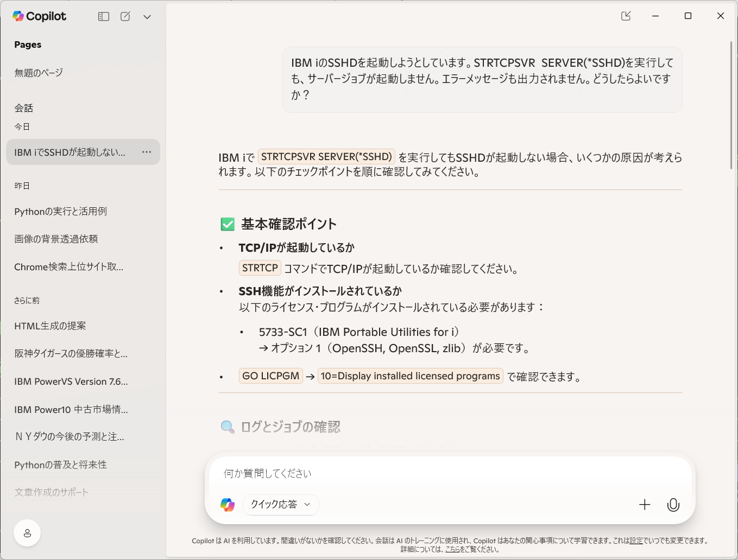Open the 無題のページ page
The height and width of the screenshot is (560, 738).
(x=39, y=73)
